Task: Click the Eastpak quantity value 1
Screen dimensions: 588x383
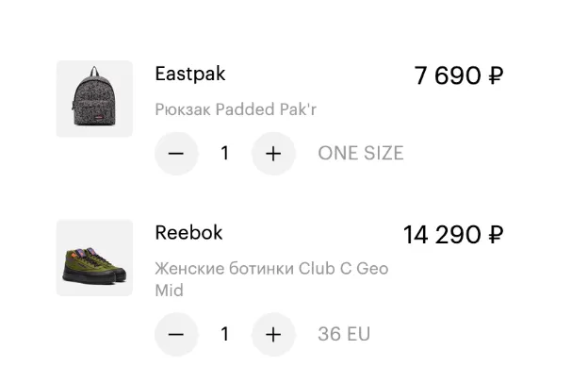Action: coord(224,153)
